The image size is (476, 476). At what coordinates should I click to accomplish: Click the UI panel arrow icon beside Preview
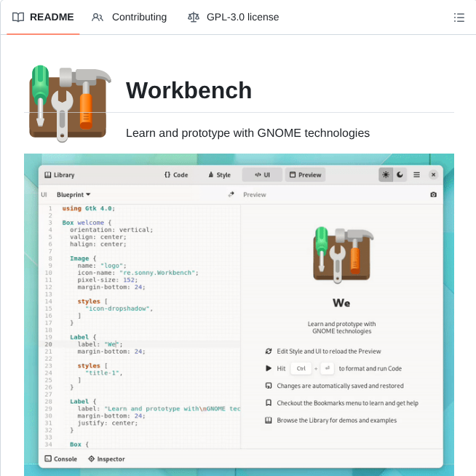coord(231,194)
